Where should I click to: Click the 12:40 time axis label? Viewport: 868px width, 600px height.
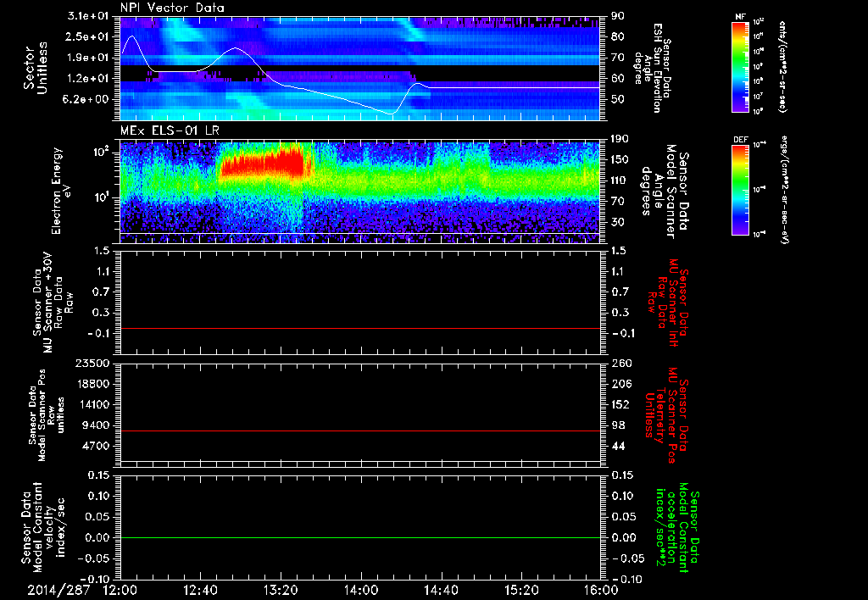point(200,591)
